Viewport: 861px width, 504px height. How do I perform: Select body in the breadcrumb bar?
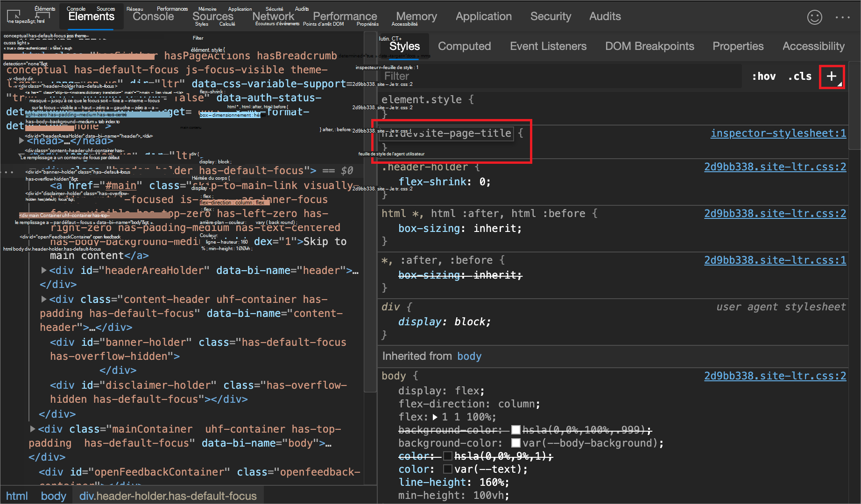coord(53,496)
